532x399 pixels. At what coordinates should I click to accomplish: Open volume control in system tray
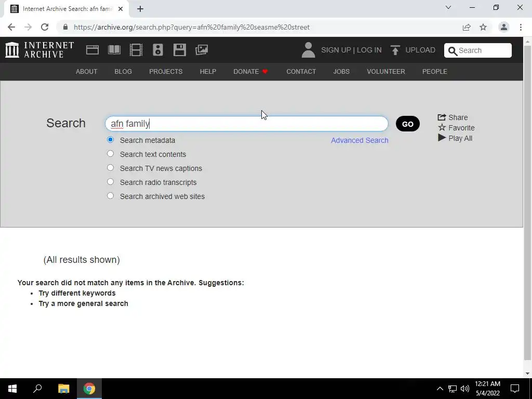(x=465, y=389)
